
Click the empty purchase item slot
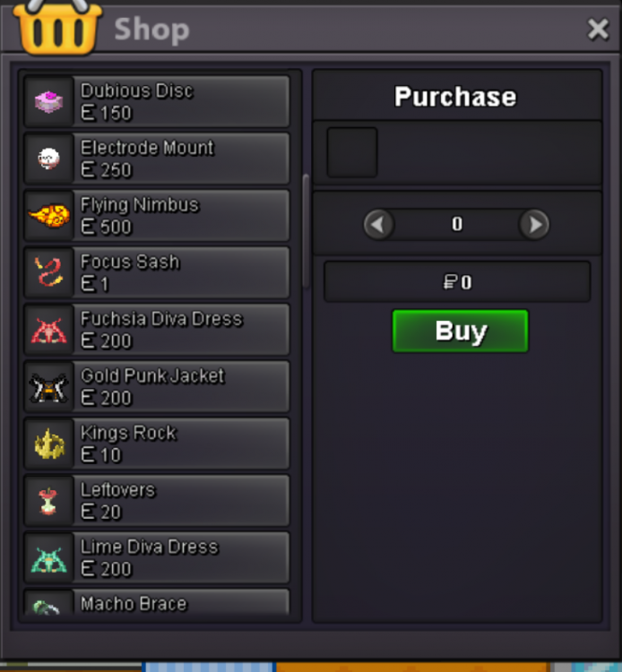352,152
